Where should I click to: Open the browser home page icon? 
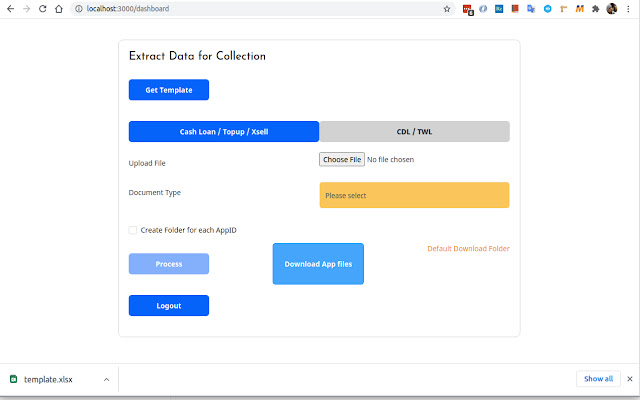click(x=59, y=9)
